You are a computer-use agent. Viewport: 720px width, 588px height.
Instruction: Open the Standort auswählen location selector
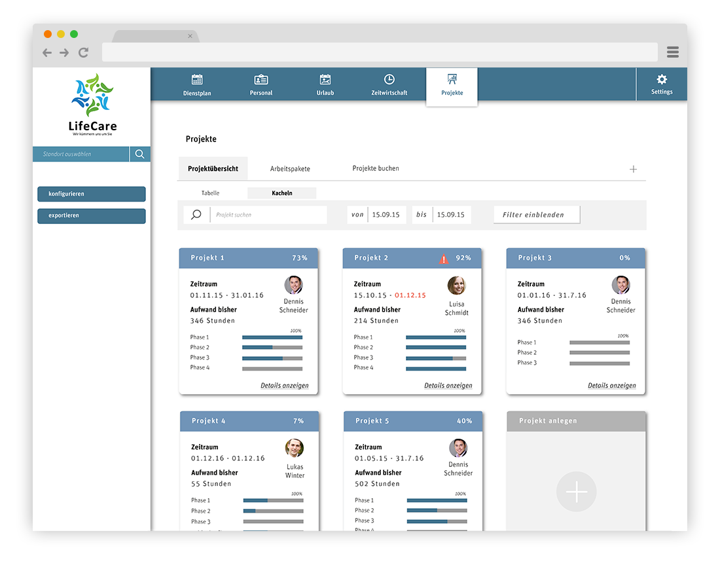81,155
